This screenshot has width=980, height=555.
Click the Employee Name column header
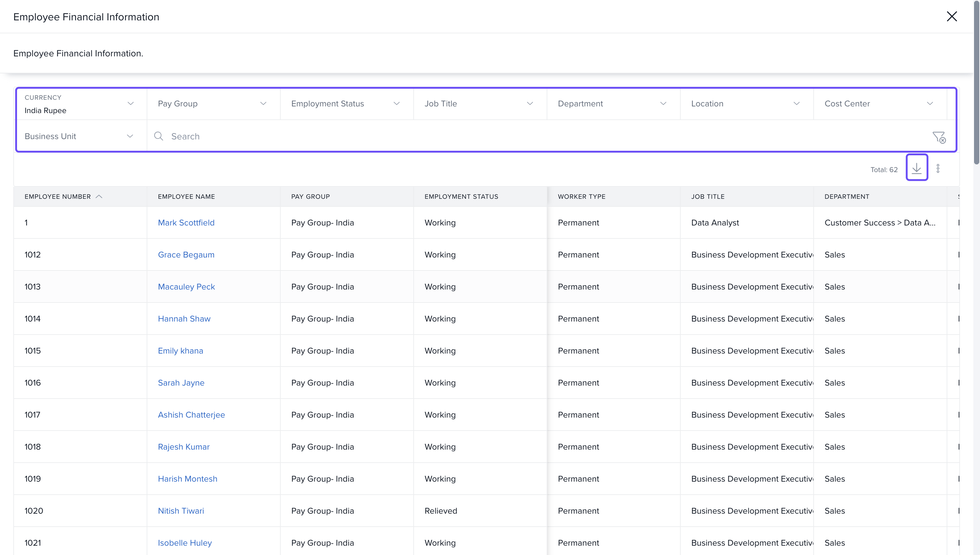pyautogui.click(x=186, y=197)
